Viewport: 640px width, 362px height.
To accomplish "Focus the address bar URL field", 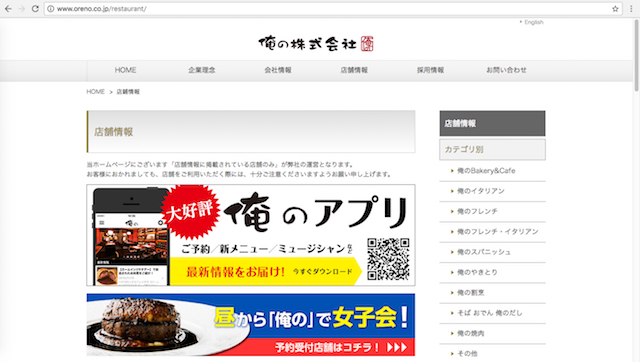I will point(333,9).
